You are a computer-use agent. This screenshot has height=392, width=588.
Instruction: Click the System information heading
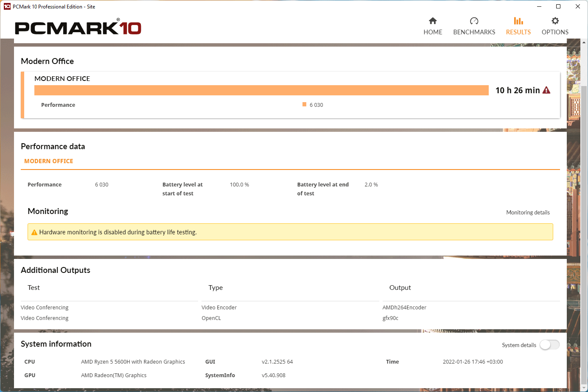click(x=56, y=344)
